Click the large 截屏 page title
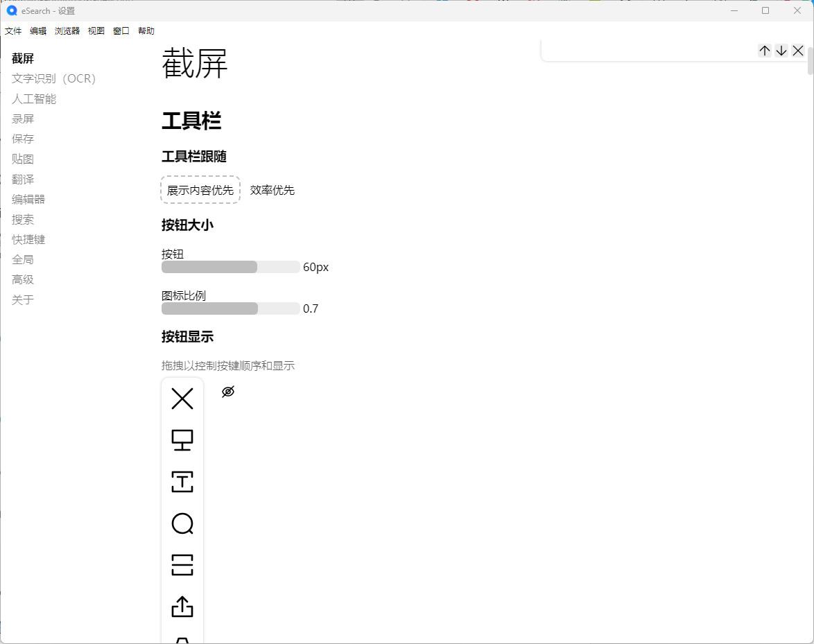 point(195,63)
